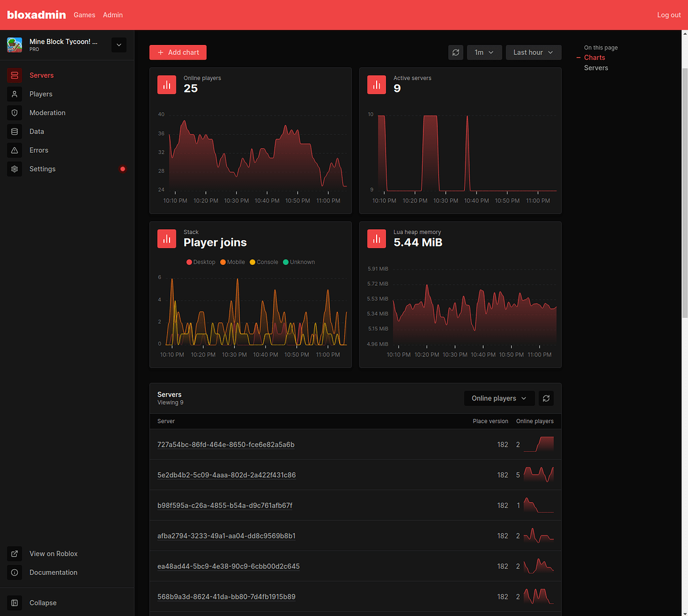Select the Servers section in the sidebar
688x616 pixels.
pyautogui.click(x=41, y=75)
